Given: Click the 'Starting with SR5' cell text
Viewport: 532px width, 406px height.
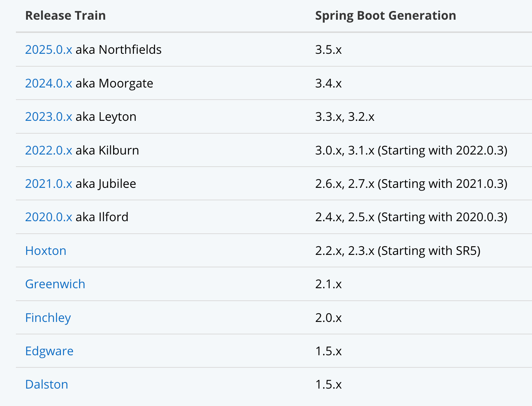Looking at the screenshot, I should [429, 251].
